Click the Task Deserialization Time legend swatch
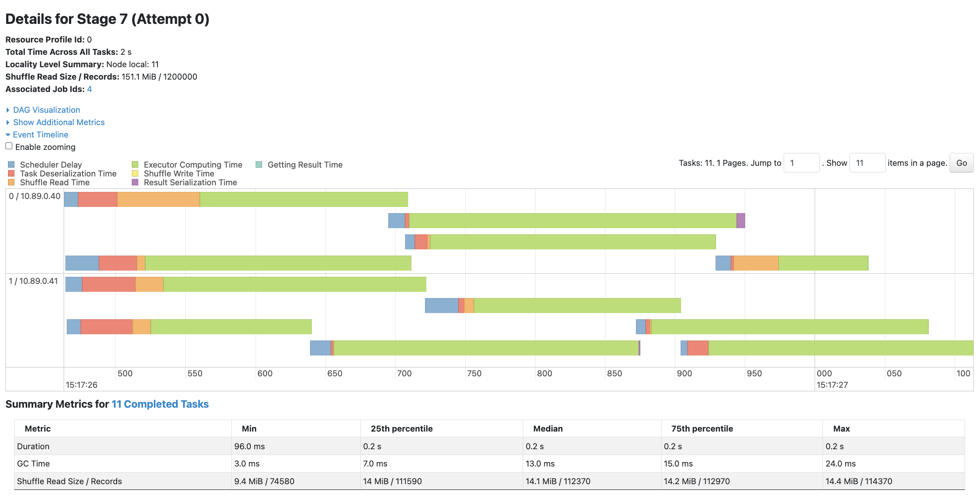This screenshot has height=497, width=980. (11, 173)
